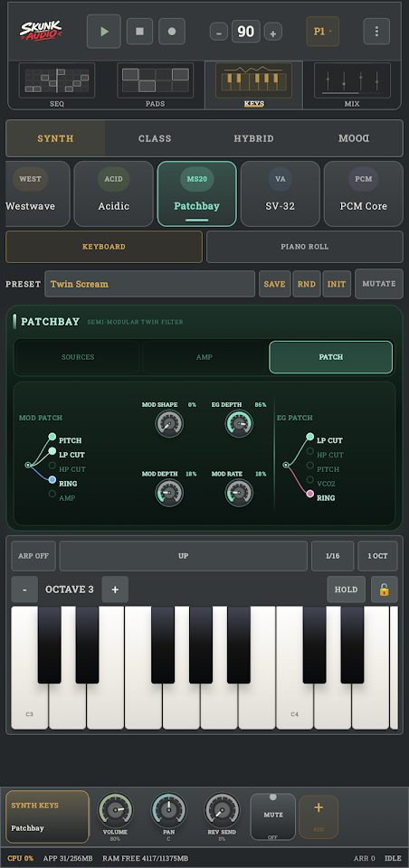Select the SYNTH category tab
The height and width of the screenshot is (868, 409).
[x=55, y=138]
